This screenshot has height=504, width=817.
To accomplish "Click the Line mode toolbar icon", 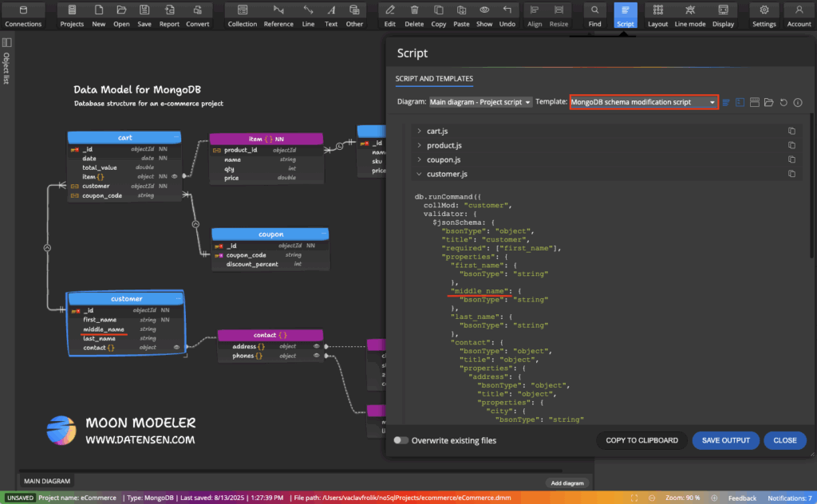I will 690,16.
